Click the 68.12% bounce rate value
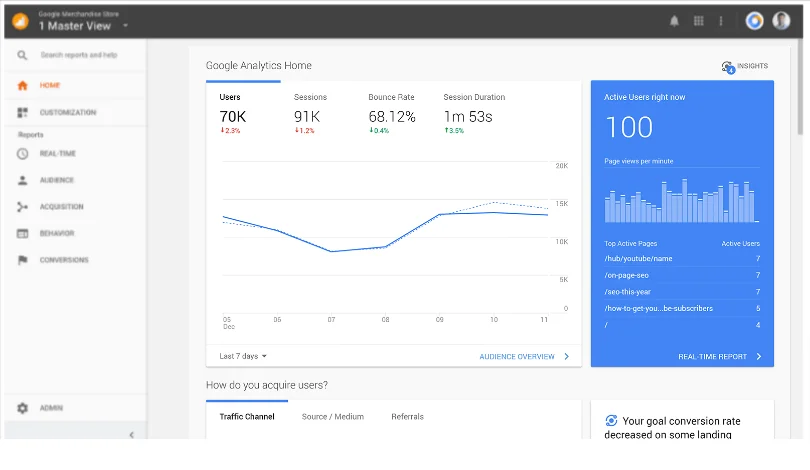Viewport: 810px width, 470px height. click(392, 117)
